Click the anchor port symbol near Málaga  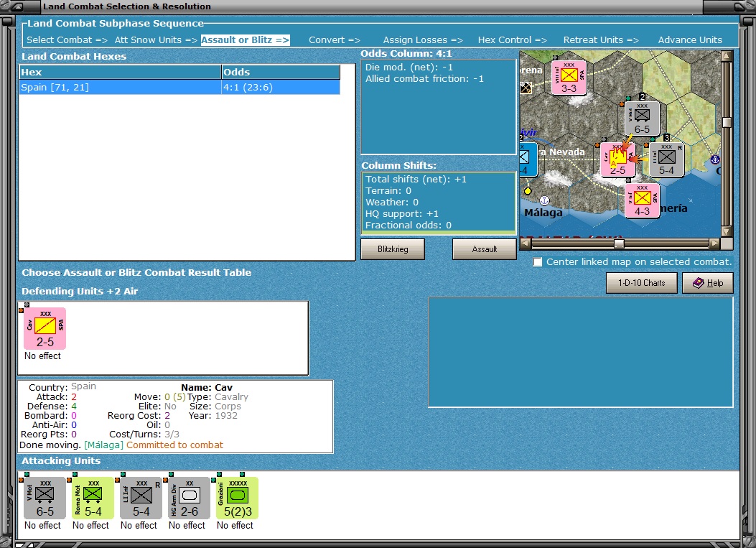[545, 200]
